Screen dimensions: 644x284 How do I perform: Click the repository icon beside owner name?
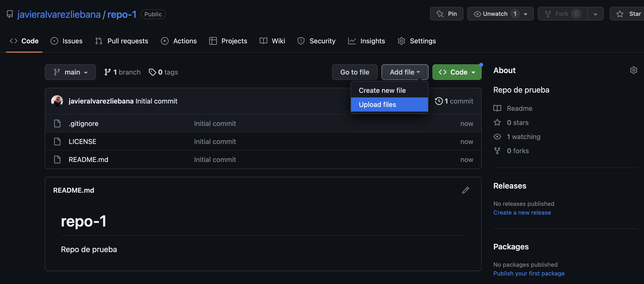(10, 14)
